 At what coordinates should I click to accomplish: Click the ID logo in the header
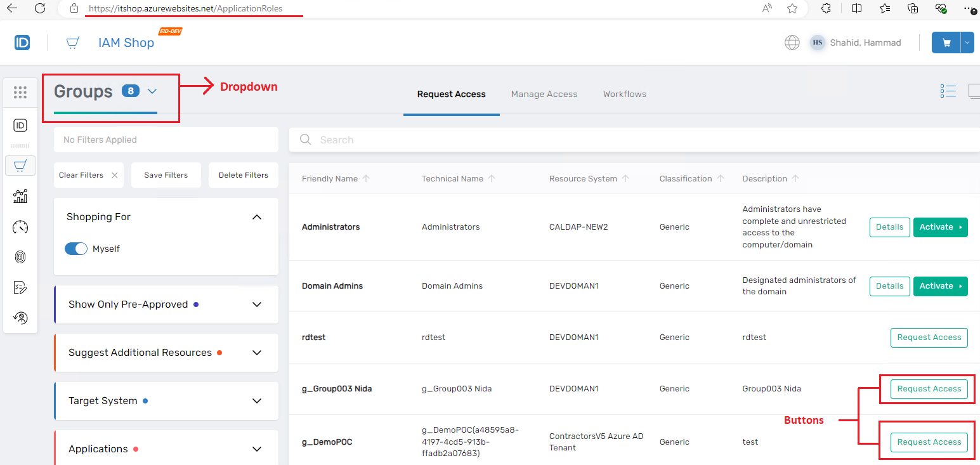click(22, 43)
